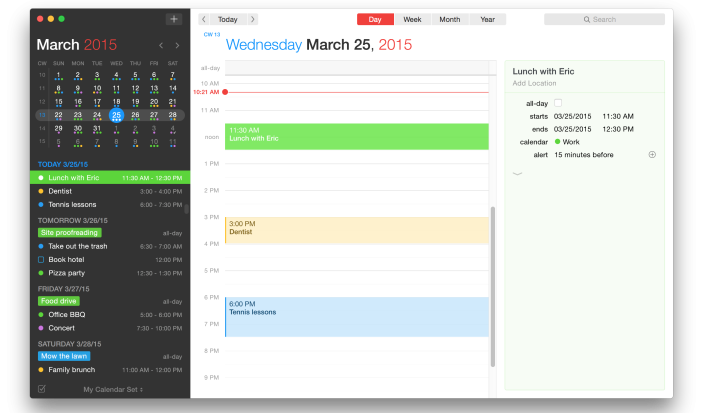The height and width of the screenshot is (413, 703).
Task: Open the calendar picker showing Work
Action: click(x=570, y=142)
